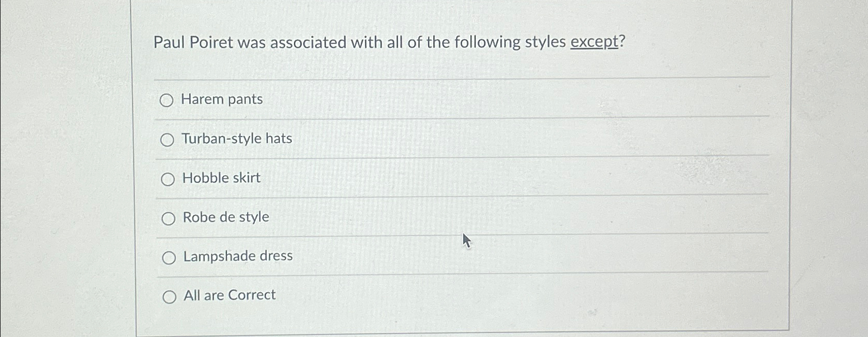Click the Harem pants answer text
The width and height of the screenshot is (868, 337).
[222, 99]
